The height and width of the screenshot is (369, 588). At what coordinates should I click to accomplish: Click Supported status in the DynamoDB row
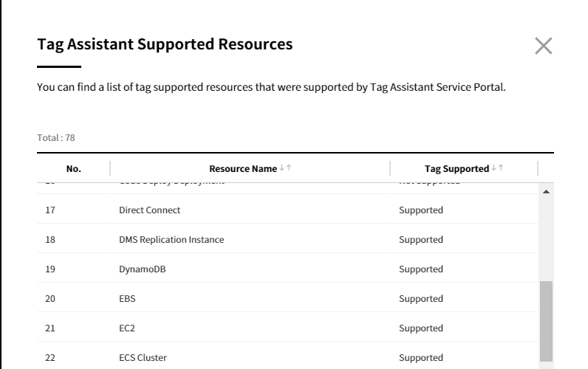[x=421, y=269]
